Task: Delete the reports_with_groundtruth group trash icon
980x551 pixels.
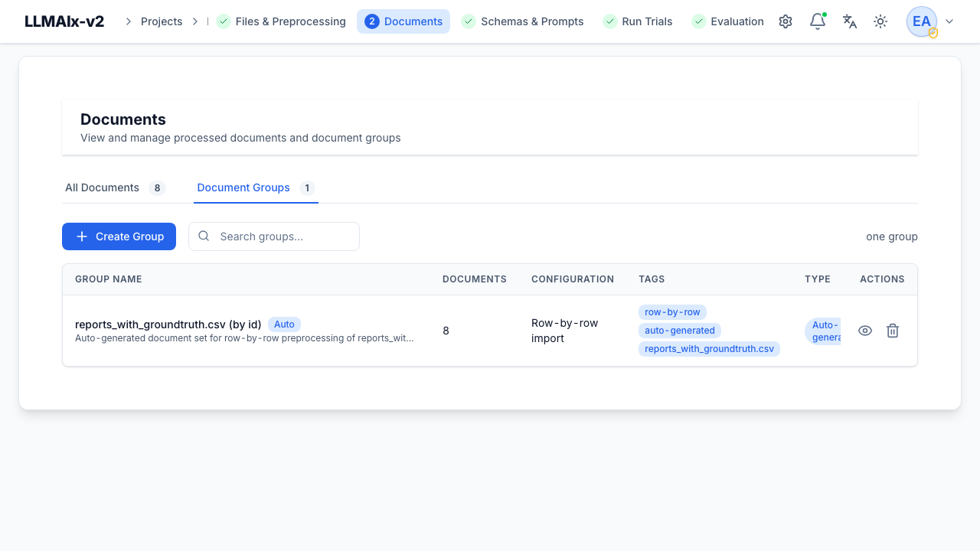Action: click(893, 331)
